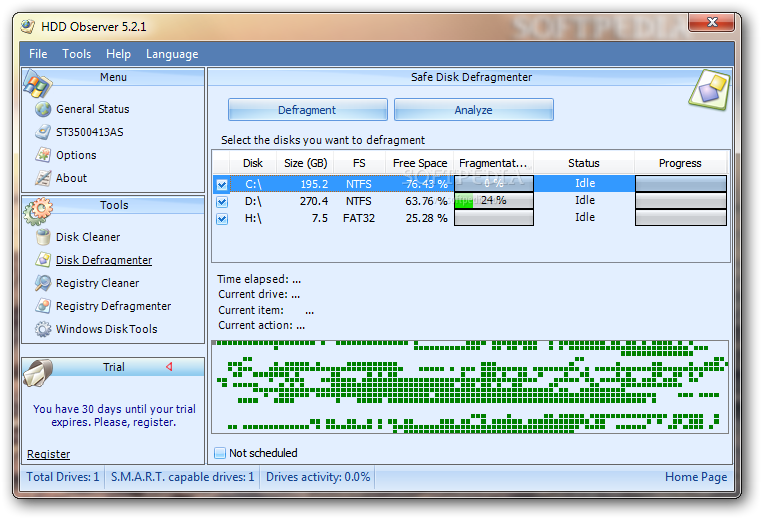Open the ST3500413AS drive entry
Viewport: 762px width, 519px height.
tap(90, 132)
